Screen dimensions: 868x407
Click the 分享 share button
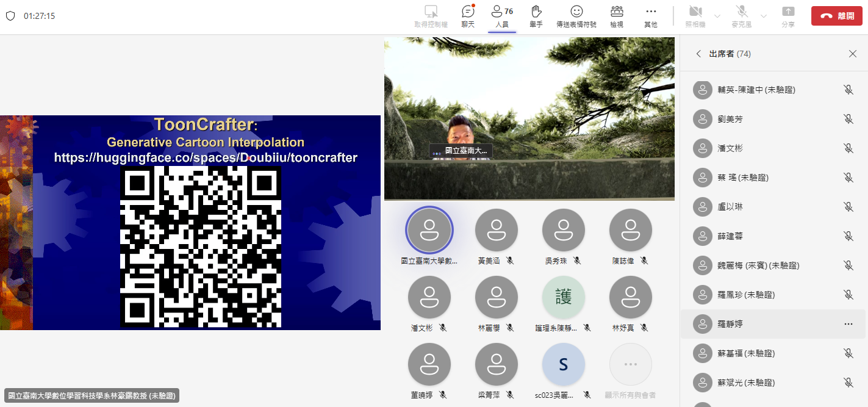[x=788, y=16]
